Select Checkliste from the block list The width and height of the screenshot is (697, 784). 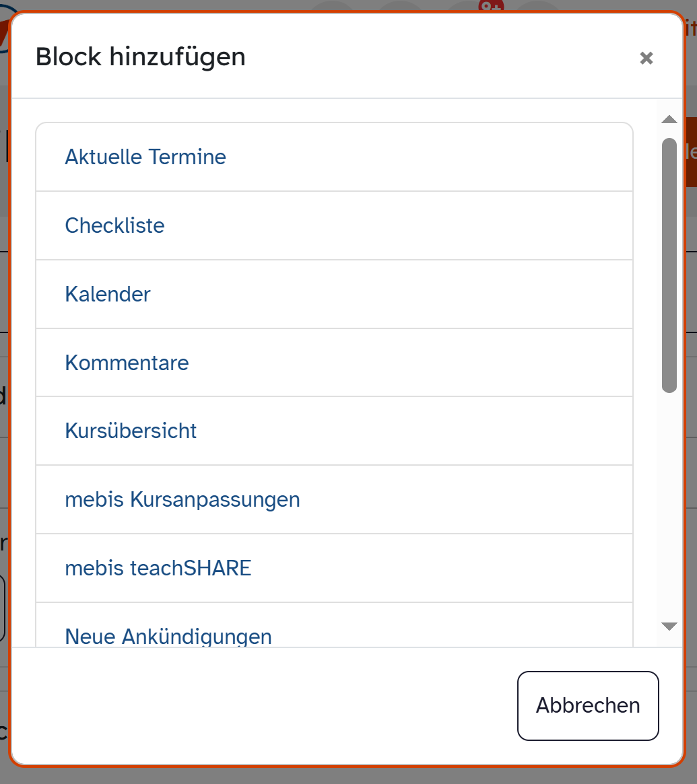[x=114, y=225]
